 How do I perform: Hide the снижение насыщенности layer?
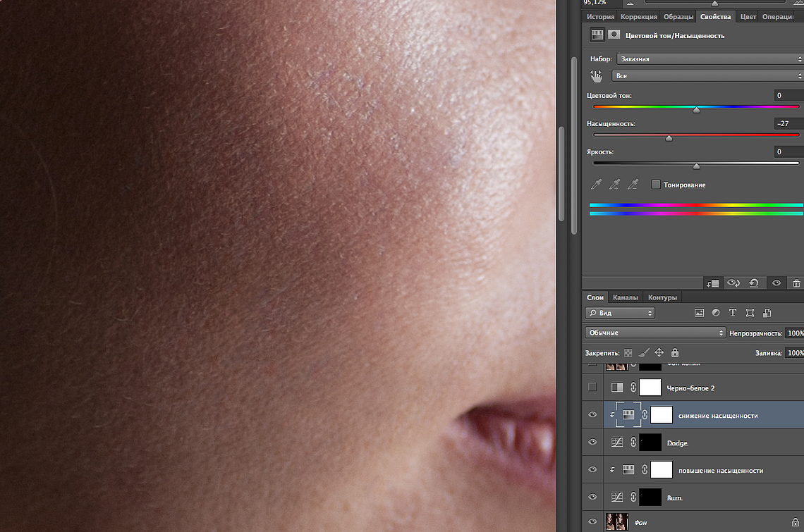click(592, 414)
